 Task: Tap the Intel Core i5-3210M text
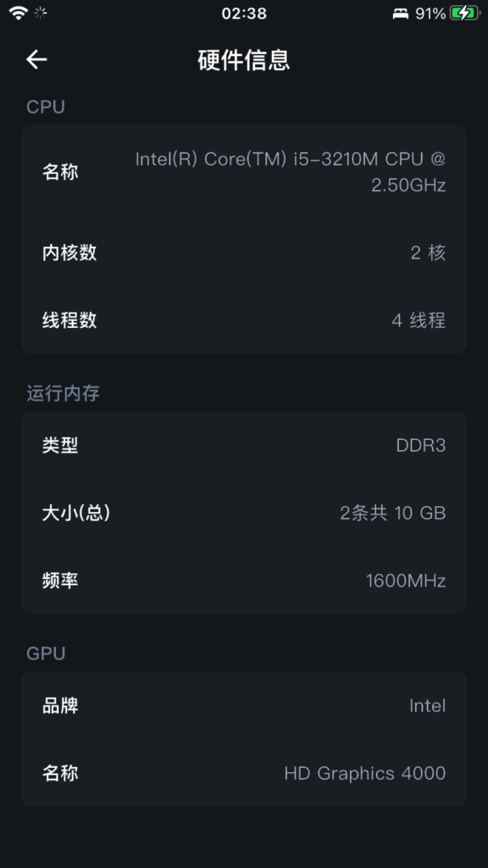point(291,172)
